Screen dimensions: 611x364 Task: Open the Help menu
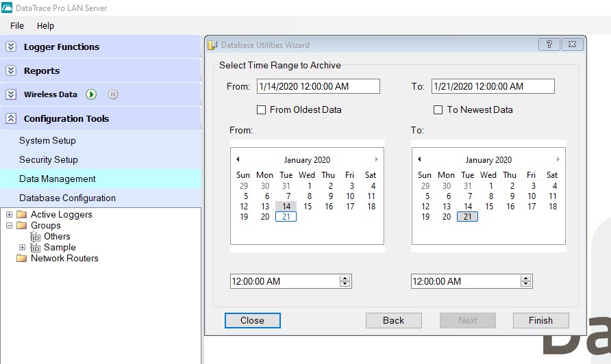(45, 26)
